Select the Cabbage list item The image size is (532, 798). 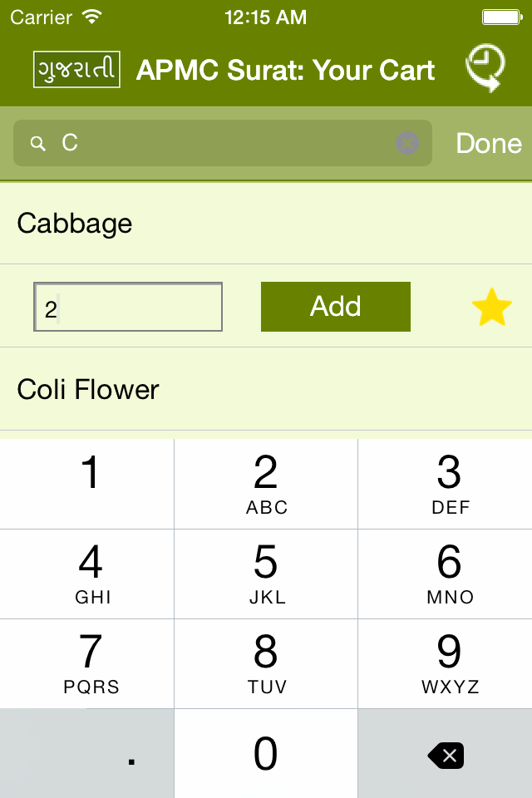pos(266,224)
